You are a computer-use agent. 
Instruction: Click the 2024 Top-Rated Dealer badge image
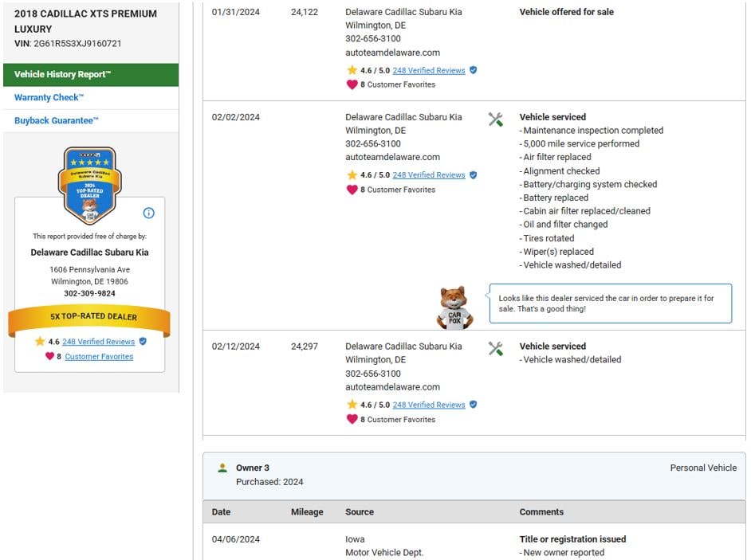click(x=89, y=186)
